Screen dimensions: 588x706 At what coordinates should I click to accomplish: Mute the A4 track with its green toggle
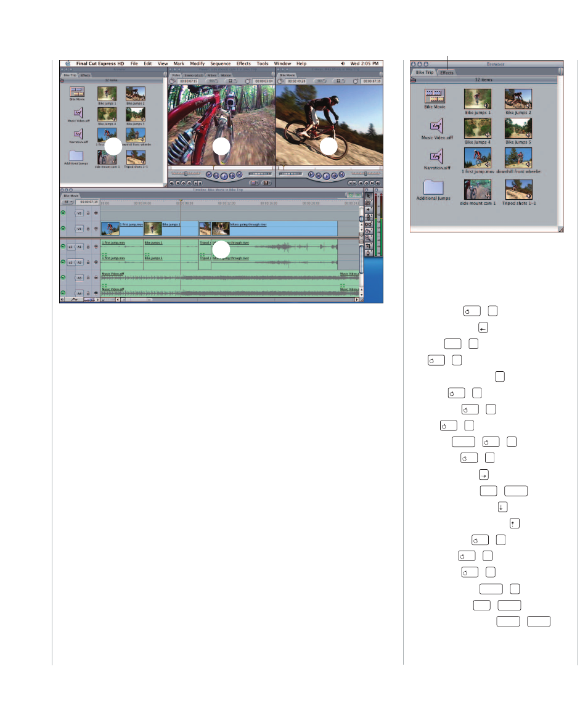coord(63,293)
